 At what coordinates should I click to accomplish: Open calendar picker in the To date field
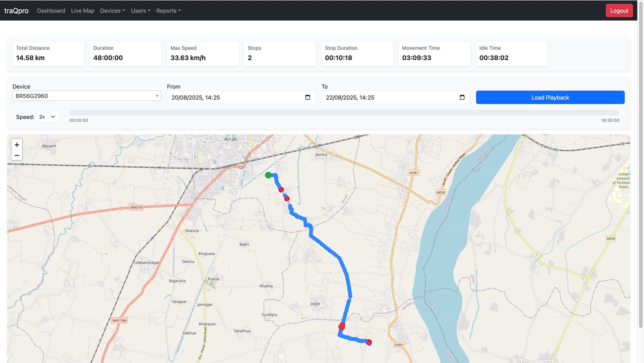tap(462, 97)
